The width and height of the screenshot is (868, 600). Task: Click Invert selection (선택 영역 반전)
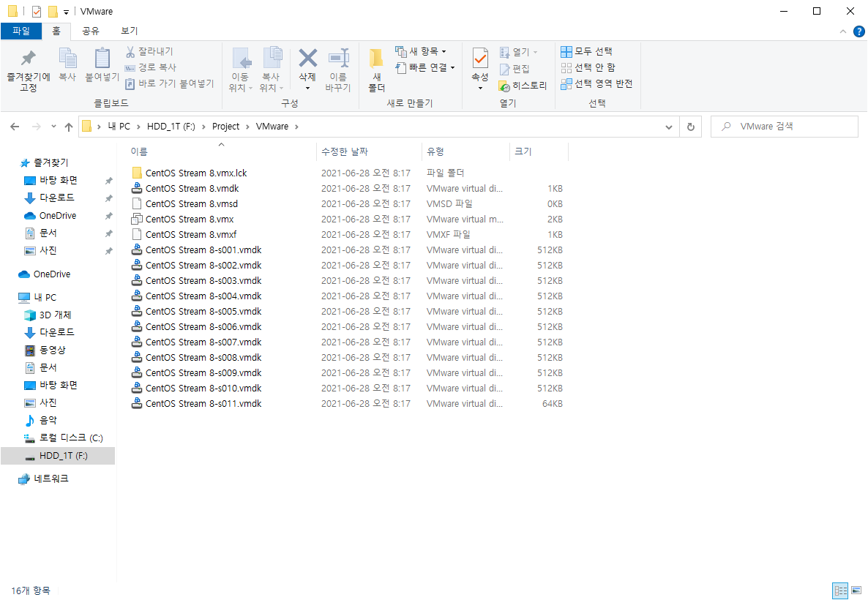[596, 83]
